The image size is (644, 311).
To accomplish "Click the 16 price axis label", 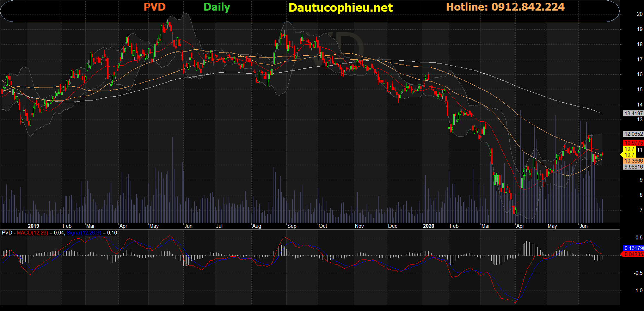I will (639, 74).
